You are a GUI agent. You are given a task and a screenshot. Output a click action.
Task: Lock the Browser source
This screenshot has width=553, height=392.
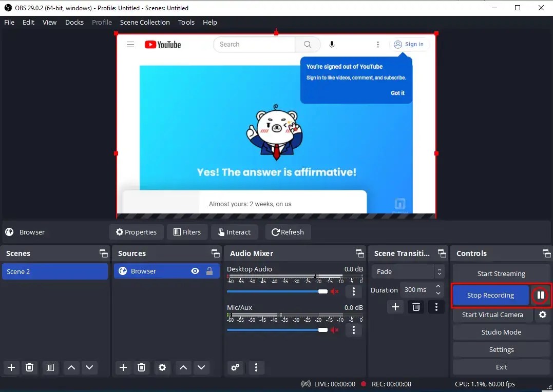[209, 271]
